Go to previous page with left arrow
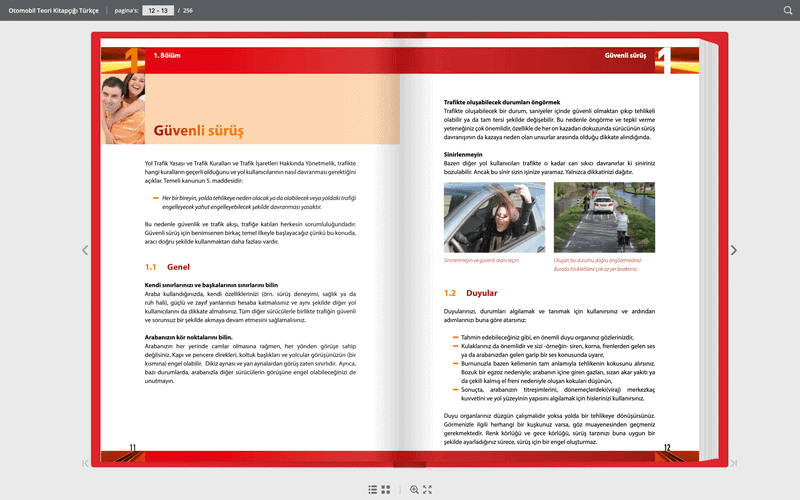The height and width of the screenshot is (500, 800). [85, 250]
